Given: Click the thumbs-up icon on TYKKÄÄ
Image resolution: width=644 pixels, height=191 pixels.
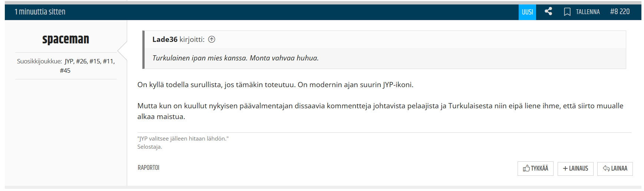Looking at the screenshot, I should click(526, 168).
